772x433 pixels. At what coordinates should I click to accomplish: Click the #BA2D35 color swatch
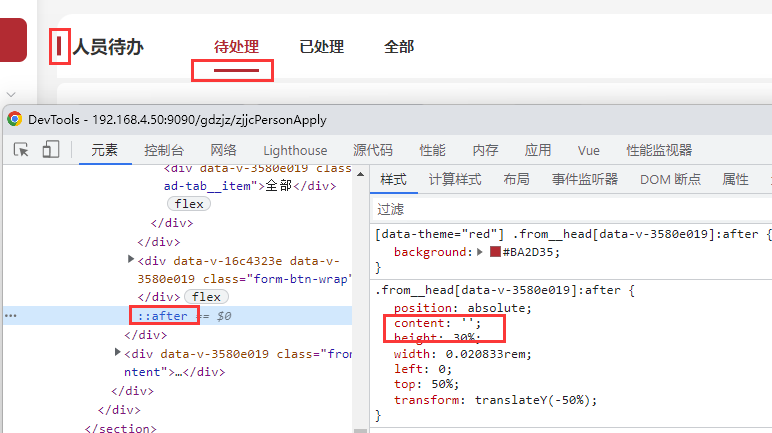click(495, 252)
